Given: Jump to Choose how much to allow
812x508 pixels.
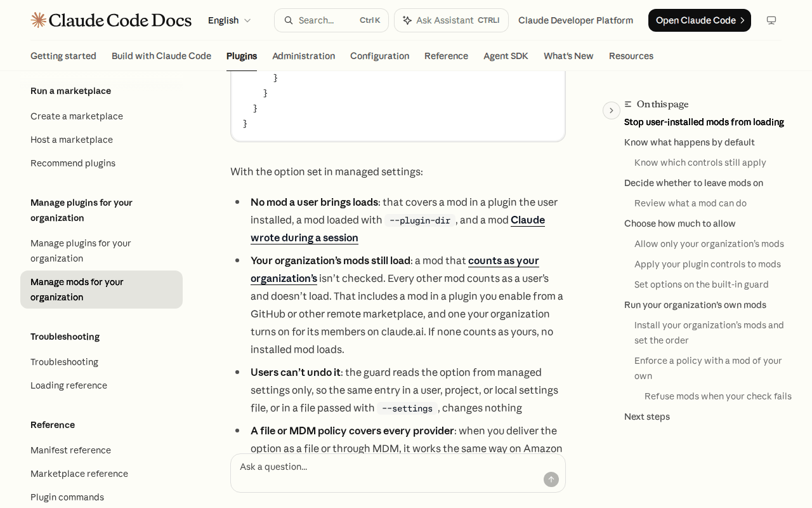Looking at the screenshot, I should tap(680, 224).
